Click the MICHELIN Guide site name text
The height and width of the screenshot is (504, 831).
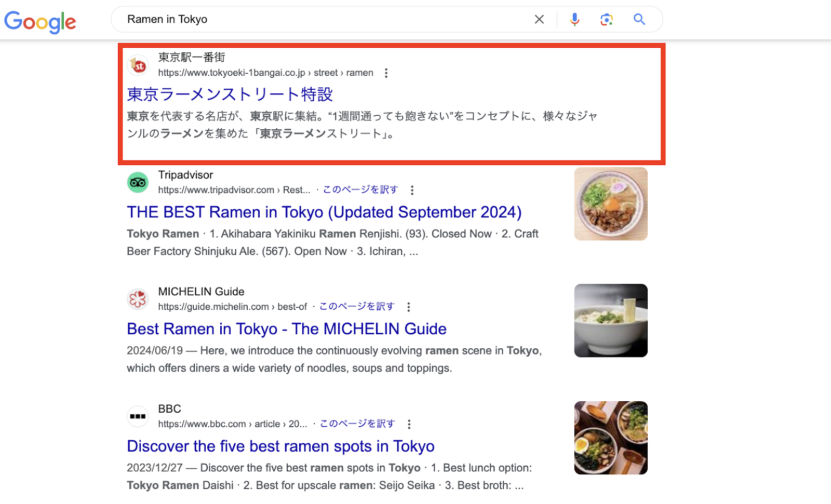coord(201,292)
